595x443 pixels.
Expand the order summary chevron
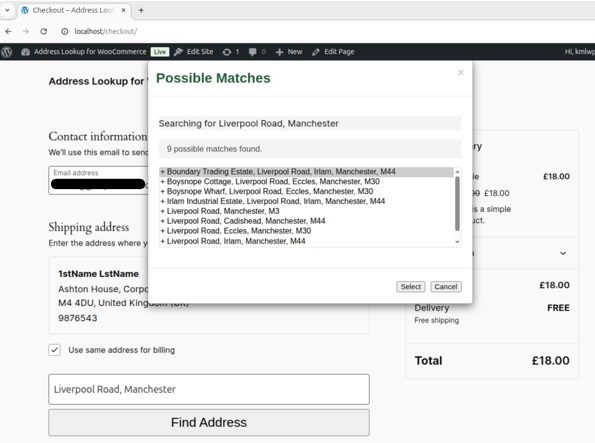563,253
